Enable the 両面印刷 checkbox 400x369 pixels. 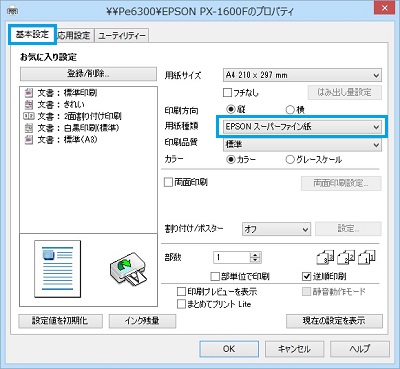click(169, 182)
